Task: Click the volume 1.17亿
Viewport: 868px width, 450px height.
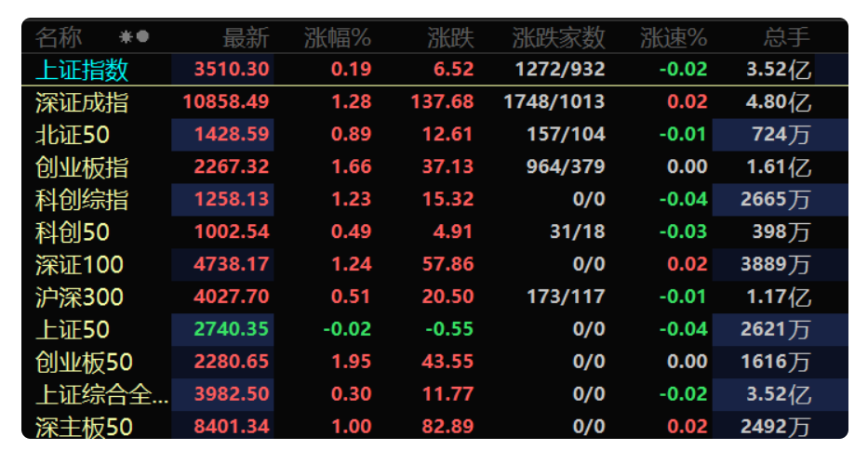Action: coord(779,297)
